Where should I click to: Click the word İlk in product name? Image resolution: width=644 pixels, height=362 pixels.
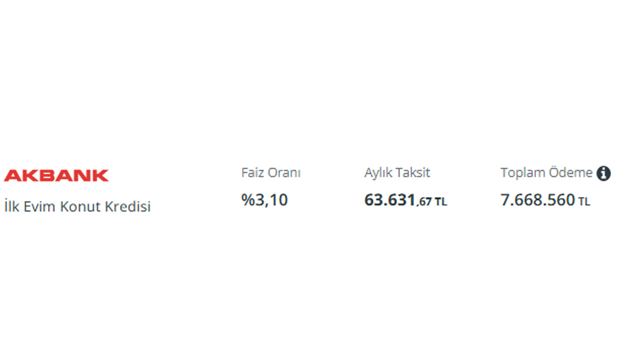12,206
